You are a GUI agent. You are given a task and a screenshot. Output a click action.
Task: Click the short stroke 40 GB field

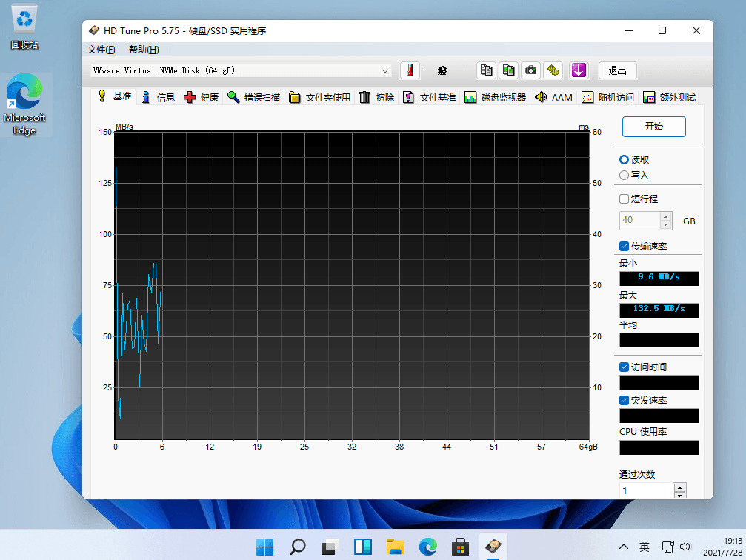point(640,220)
